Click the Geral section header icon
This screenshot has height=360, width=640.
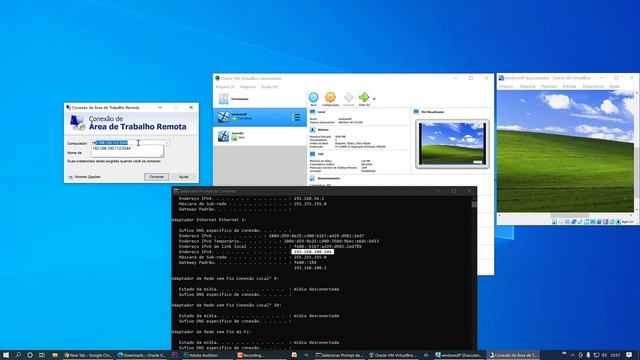[312, 112]
